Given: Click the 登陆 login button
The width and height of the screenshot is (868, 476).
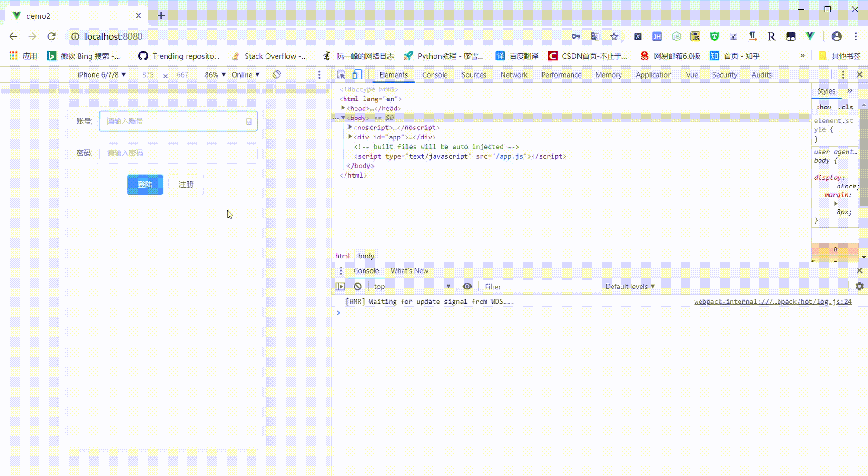Looking at the screenshot, I should pos(145,185).
